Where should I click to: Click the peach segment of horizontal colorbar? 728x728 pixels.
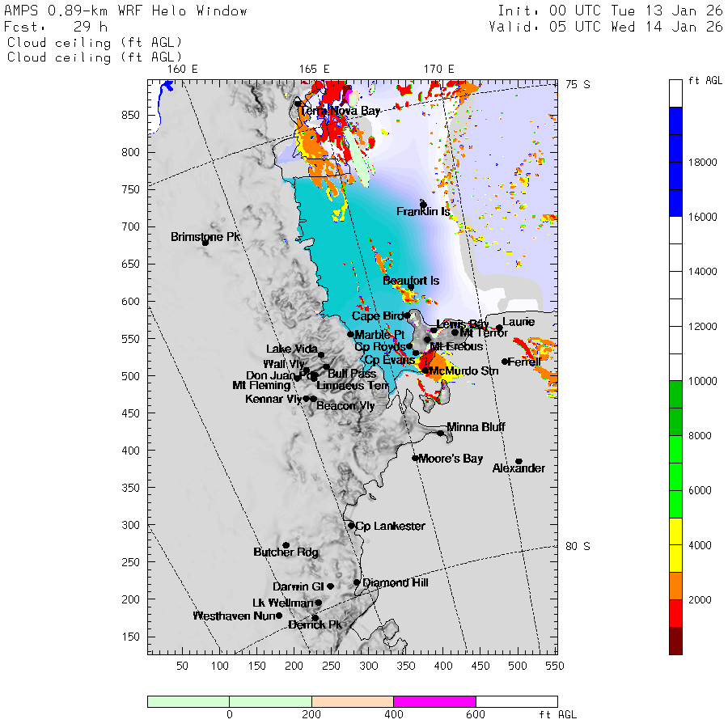click(x=352, y=701)
